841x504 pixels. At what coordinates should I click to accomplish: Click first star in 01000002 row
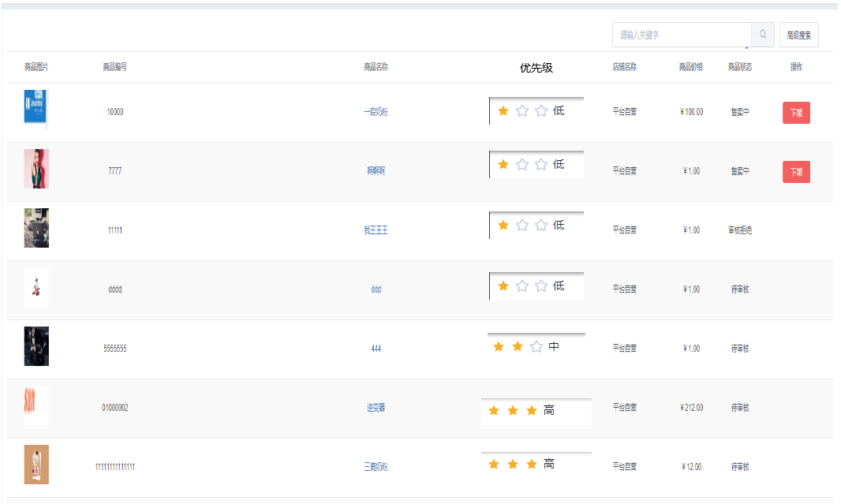point(494,411)
